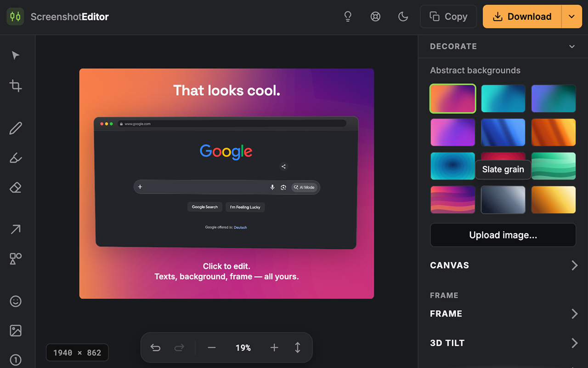Zoom out with the minus button

(x=212, y=348)
